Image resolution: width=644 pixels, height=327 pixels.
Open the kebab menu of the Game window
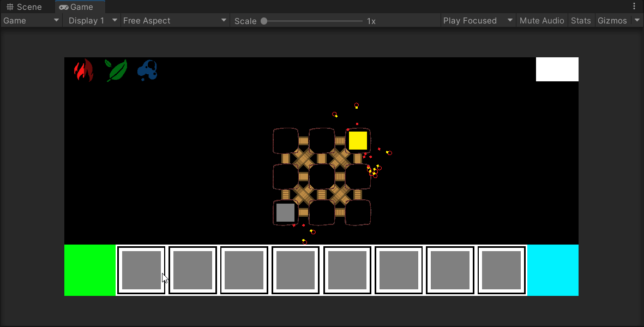coord(634,6)
